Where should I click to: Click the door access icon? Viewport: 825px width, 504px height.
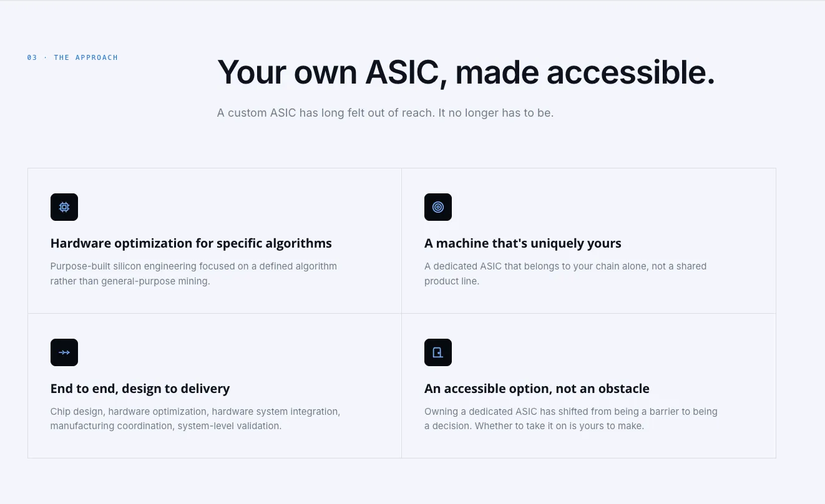[438, 352]
